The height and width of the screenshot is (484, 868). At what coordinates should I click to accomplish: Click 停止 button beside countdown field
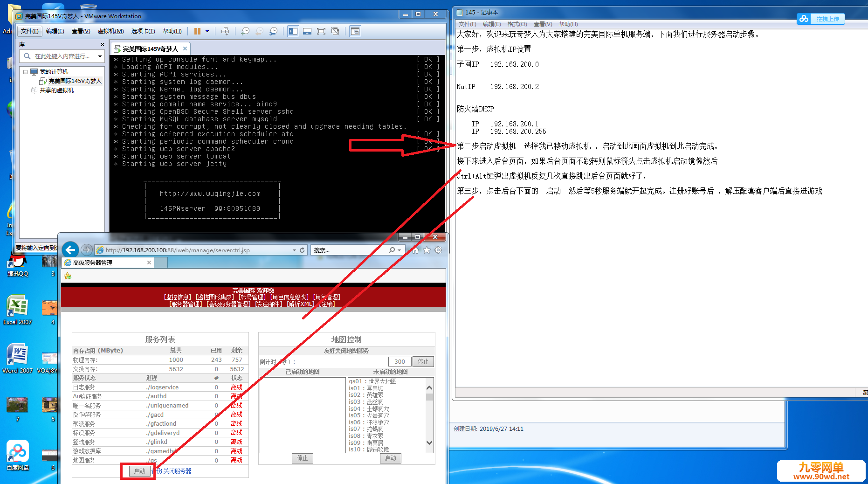tap(423, 362)
